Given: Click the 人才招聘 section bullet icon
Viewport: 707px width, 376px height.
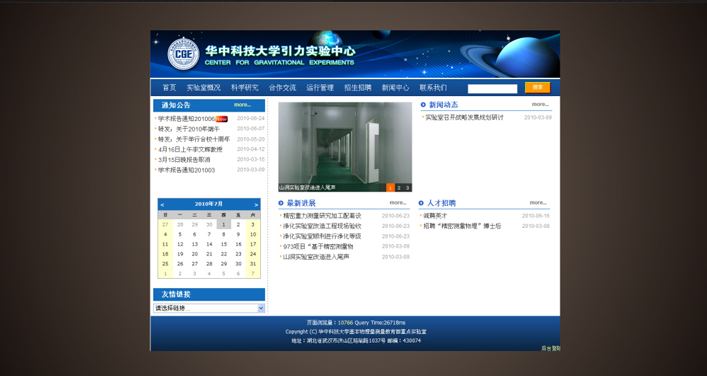Looking at the screenshot, I should tap(421, 203).
